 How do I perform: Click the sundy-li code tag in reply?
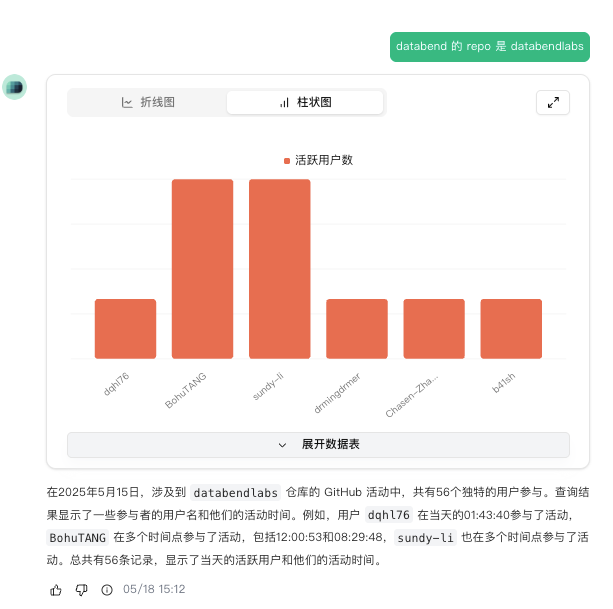pos(425,538)
